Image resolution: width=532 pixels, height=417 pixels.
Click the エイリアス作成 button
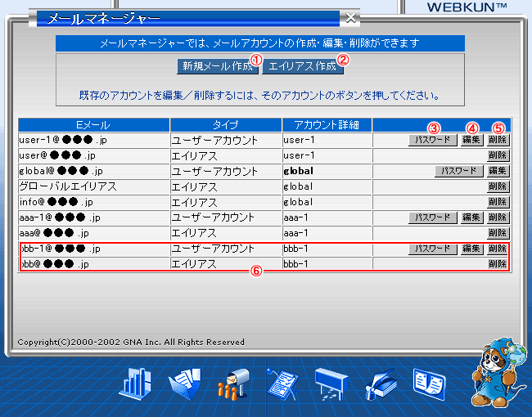click(x=302, y=66)
